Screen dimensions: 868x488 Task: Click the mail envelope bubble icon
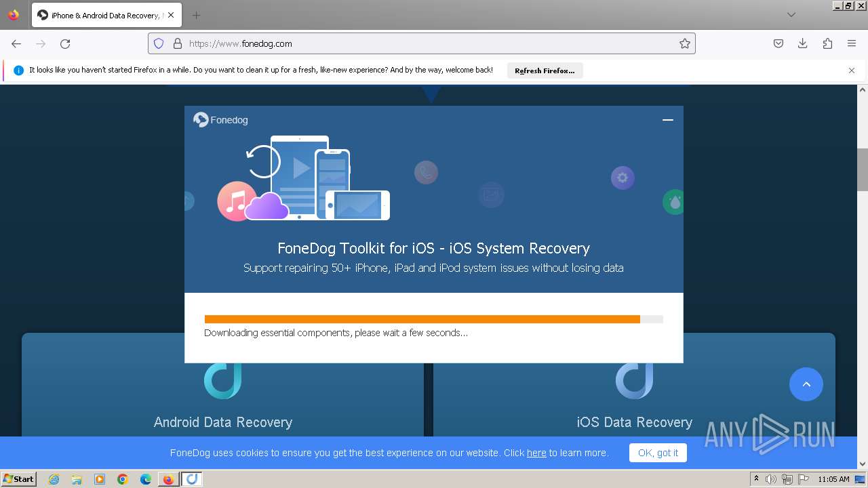490,195
